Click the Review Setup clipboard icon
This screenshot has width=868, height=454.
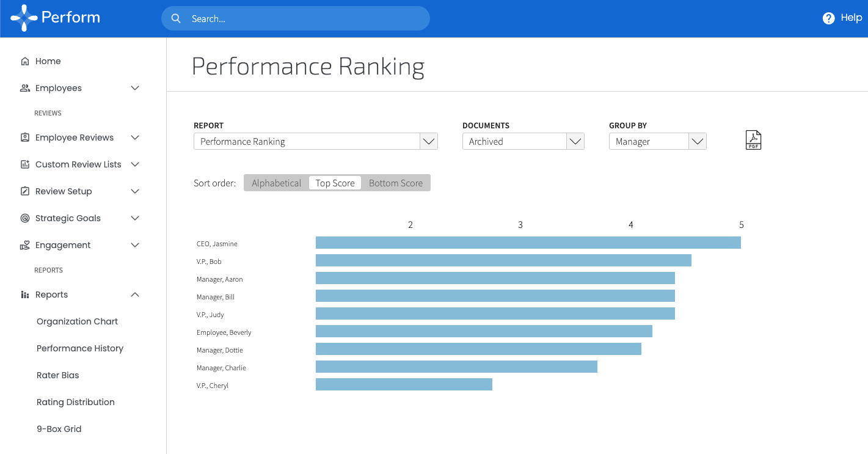pyautogui.click(x=25, y=191)
